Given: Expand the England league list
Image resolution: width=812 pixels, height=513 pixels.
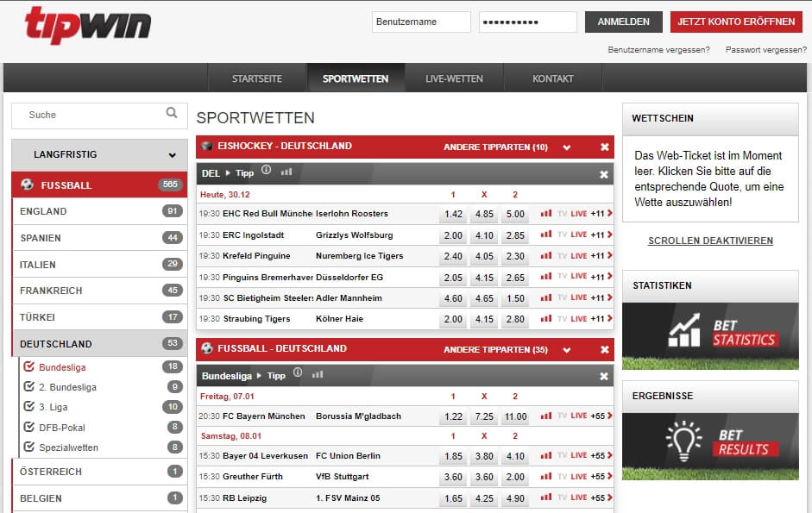Looking at the screenshot, I should click(x=99, y=211).
